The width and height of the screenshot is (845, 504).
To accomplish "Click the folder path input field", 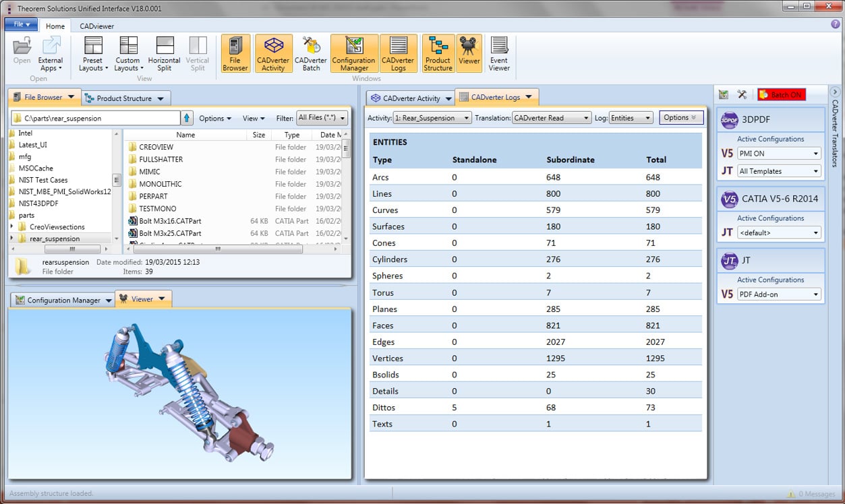I will (96, 119).
